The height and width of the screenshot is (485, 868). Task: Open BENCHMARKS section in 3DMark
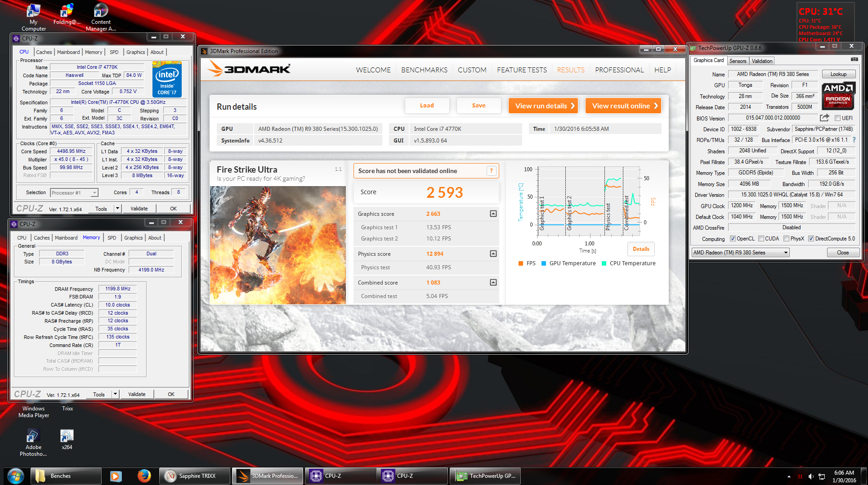pyautogui.click(x=424, y=70)
